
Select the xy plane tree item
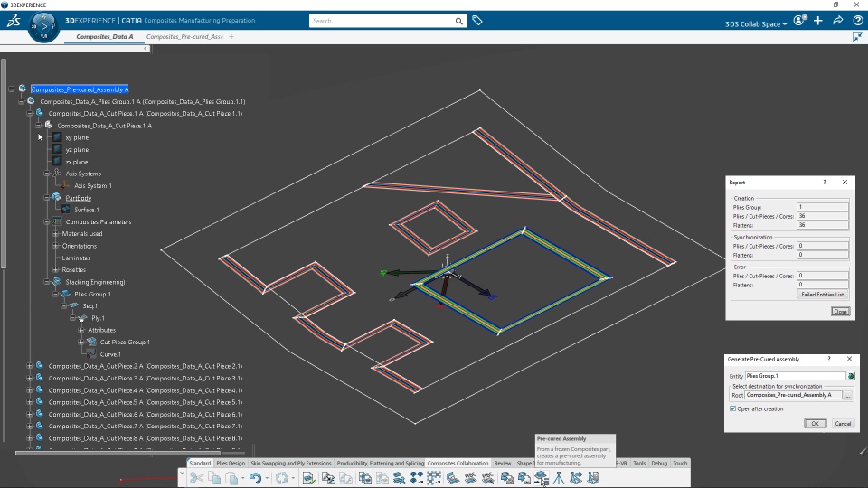click(77, 137)
